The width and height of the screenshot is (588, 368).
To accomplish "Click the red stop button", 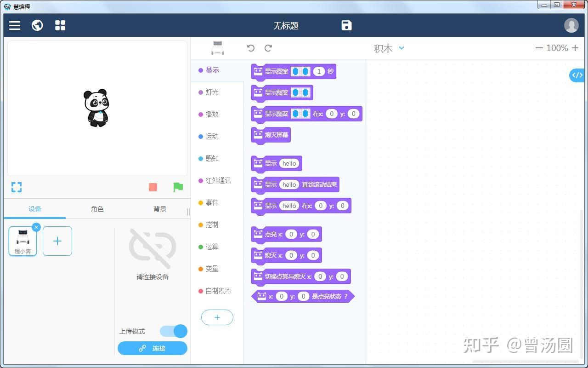I will point(153,187).
